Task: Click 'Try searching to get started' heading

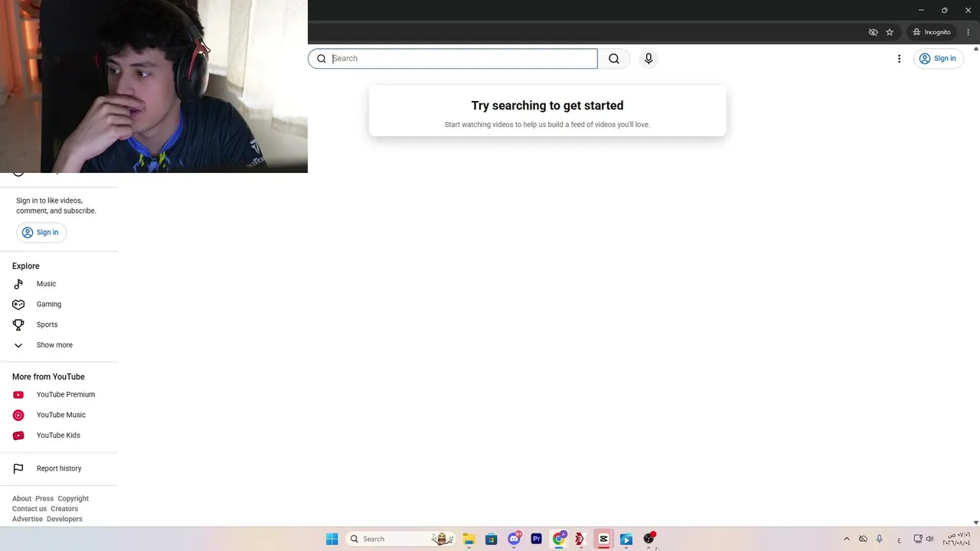Action: click(547, 106)
